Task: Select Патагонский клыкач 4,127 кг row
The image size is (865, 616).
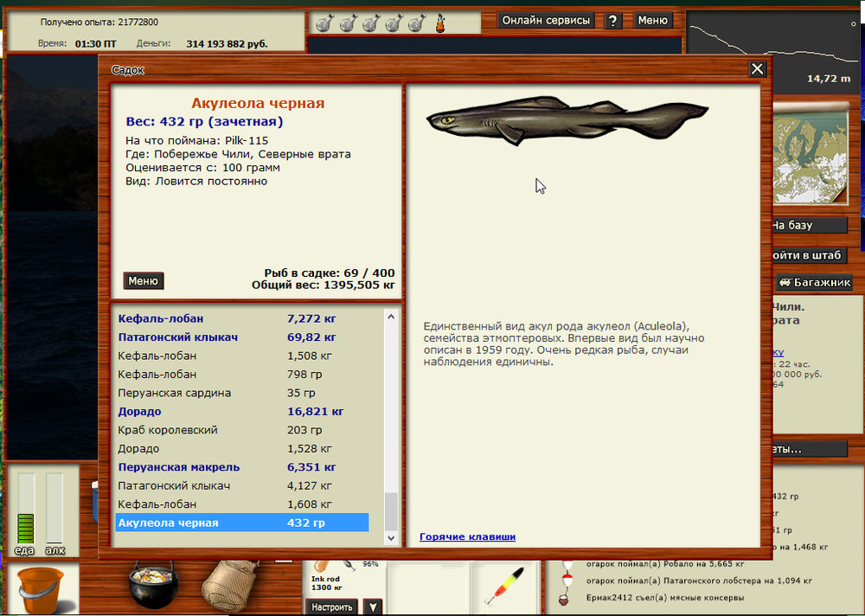Action: [x=241, y=485]
